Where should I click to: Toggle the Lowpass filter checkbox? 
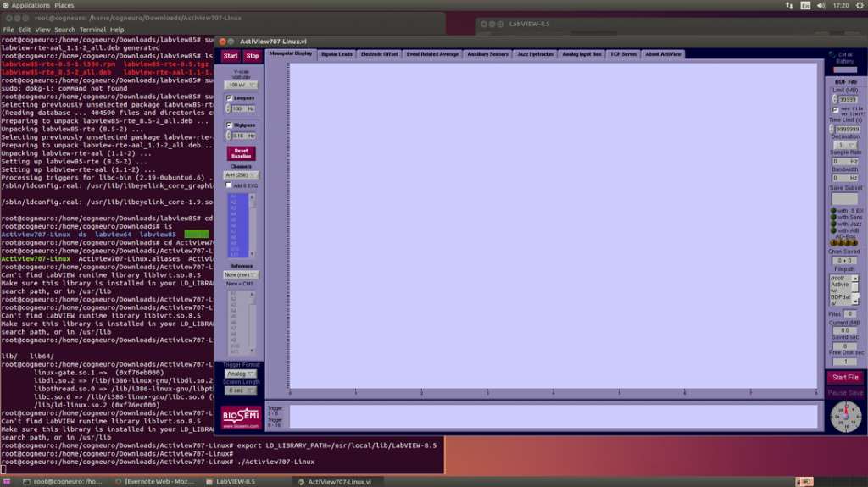coord(229,98)
